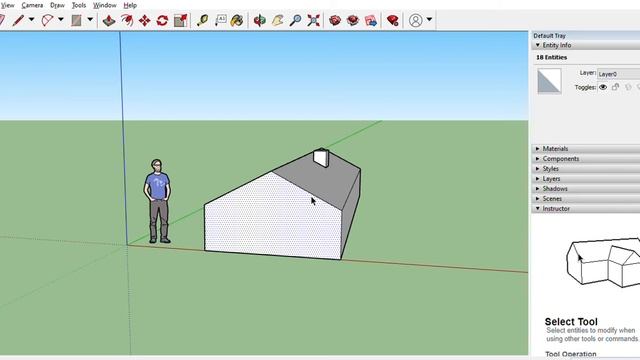Select the Text label tool
640x360 pixels.
(220, 20)
